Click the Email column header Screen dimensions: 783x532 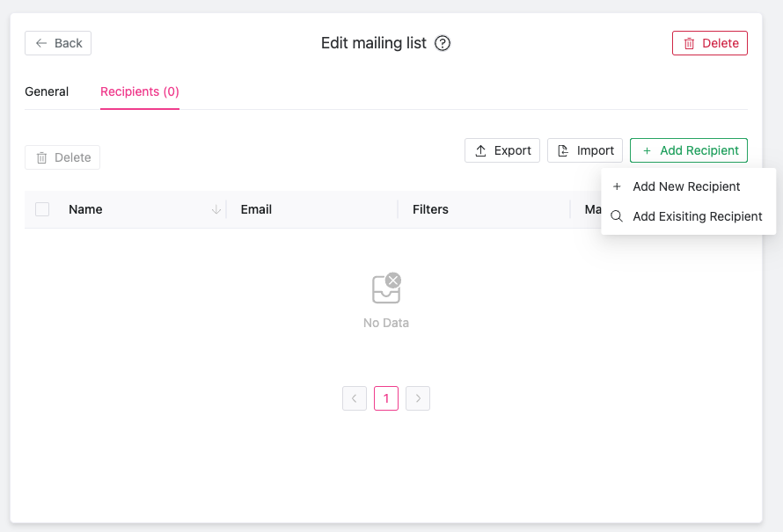point(256,209)
